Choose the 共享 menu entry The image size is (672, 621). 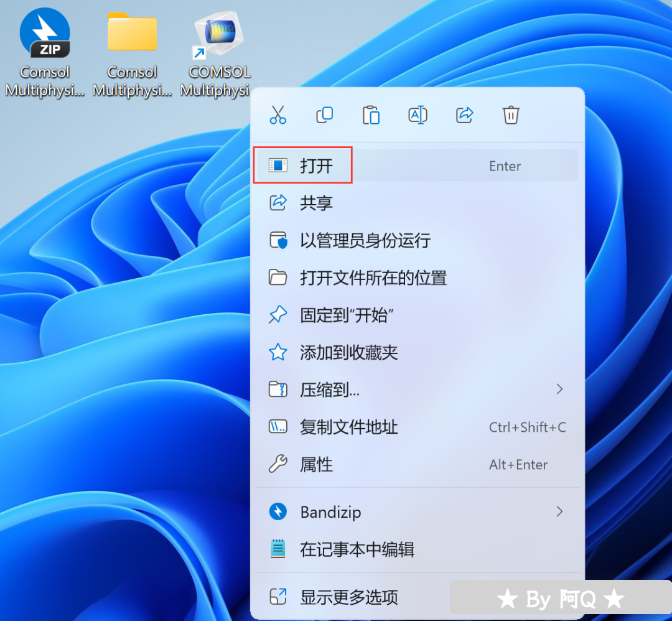[416, 203]
